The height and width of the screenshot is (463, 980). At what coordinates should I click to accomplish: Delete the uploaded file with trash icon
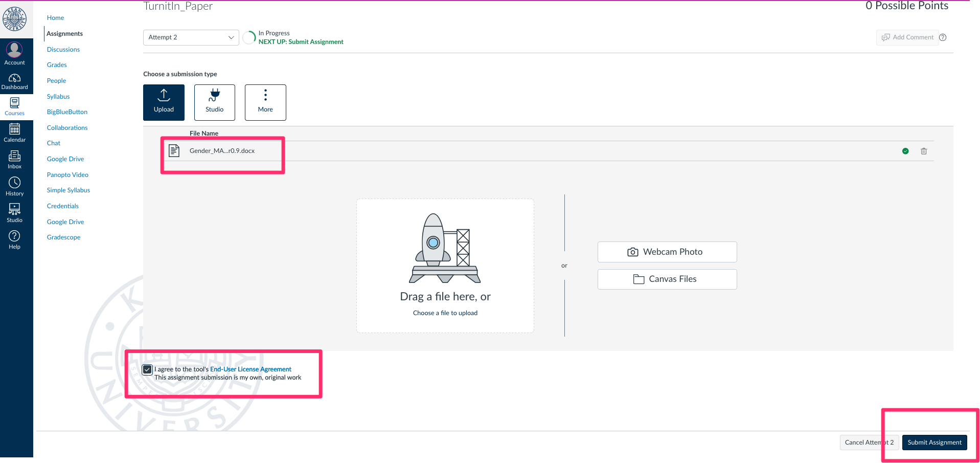tap(924, 151)
